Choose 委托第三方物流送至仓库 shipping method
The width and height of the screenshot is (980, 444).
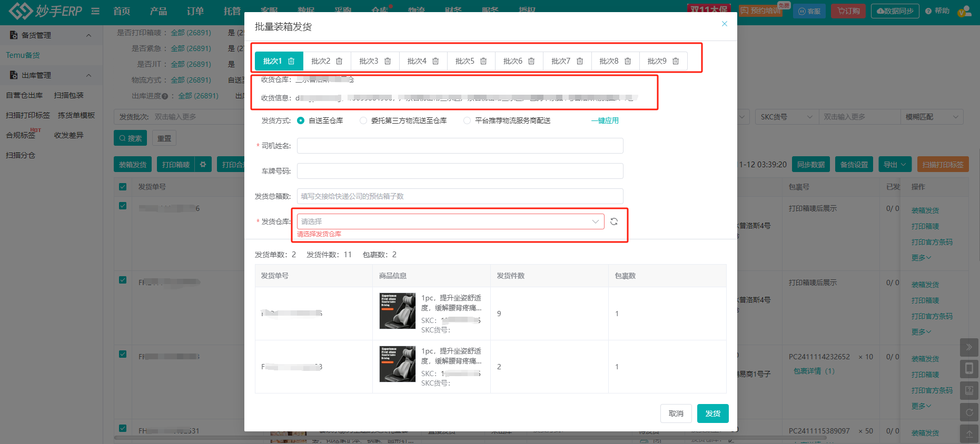(363, 120)
